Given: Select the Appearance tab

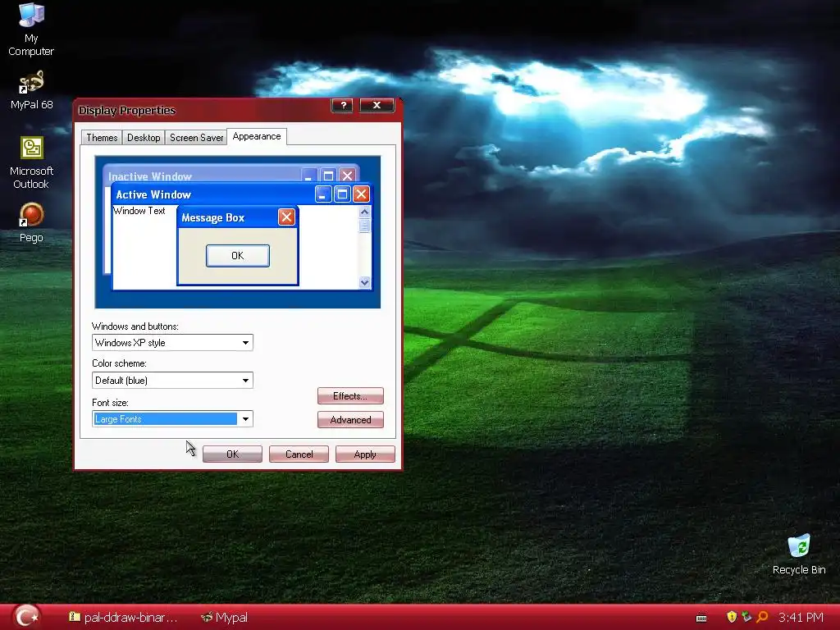Looking at the screenshot, I should click(257, 137).
